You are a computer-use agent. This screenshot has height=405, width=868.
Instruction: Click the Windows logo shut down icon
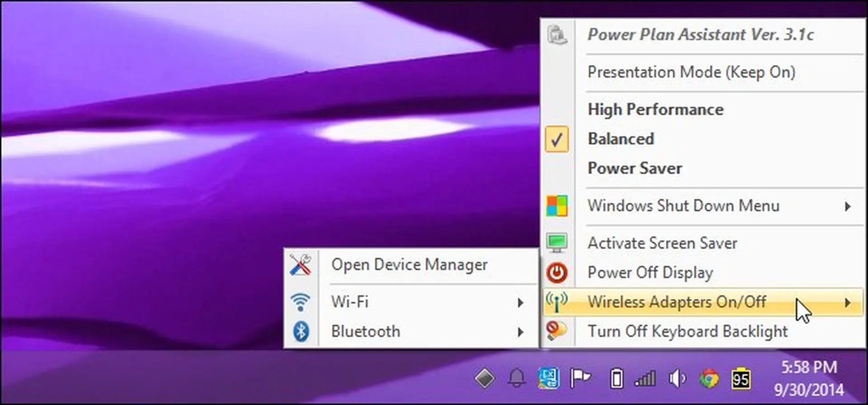(557, 206)
